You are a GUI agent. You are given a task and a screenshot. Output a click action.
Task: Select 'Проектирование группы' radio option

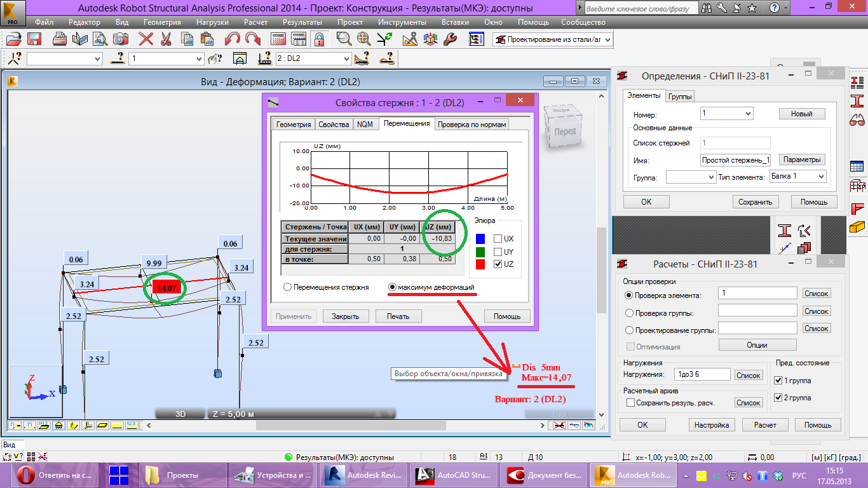(630, 330)
